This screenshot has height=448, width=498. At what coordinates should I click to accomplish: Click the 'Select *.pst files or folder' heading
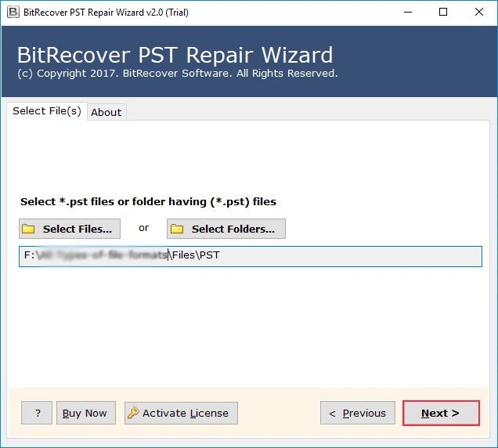pos(148,202)
